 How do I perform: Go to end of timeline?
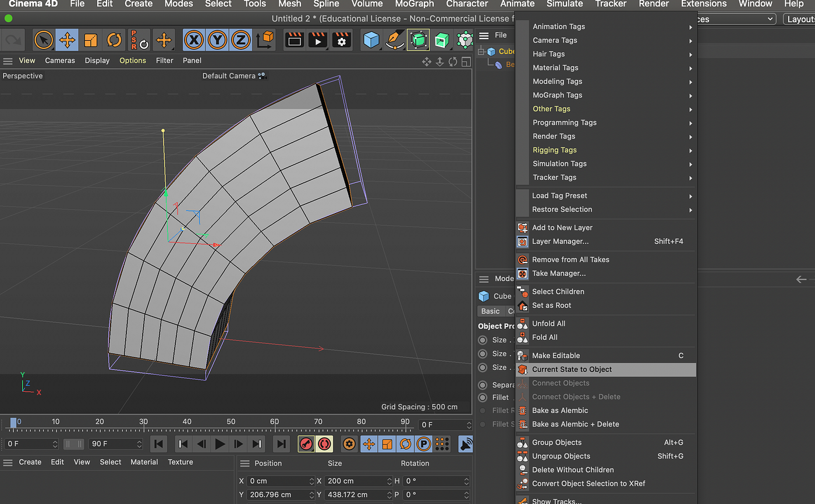(x=281, y=444)
